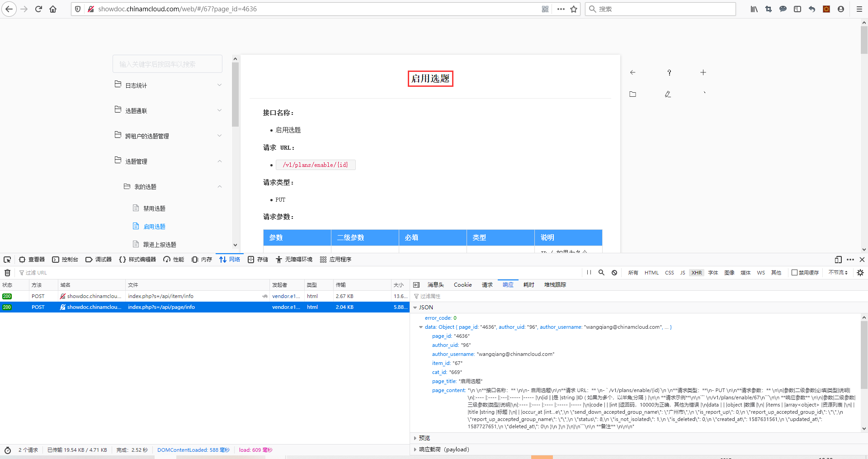Bookmark this page with the star icon
The height and width of the screenshot is (459, 868).
[x=574, y=9]
